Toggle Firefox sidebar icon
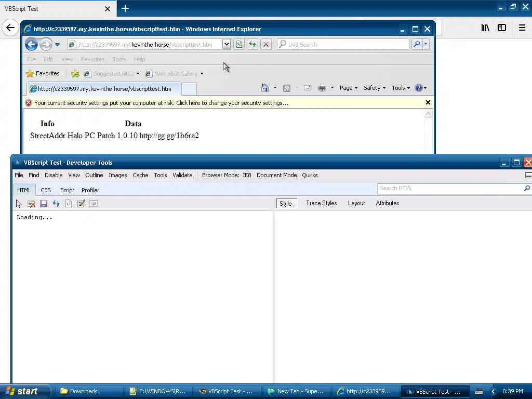Screen dimensions: 532x399 (x=502, y=28)
